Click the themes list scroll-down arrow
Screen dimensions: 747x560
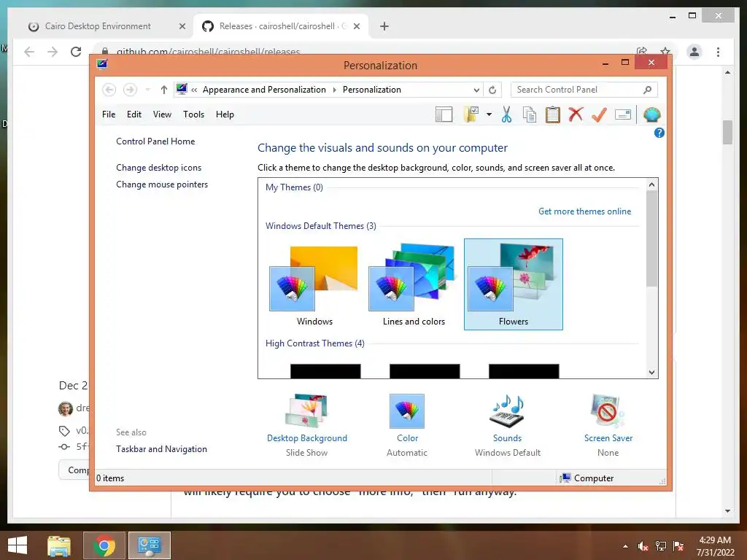point(651,373)
